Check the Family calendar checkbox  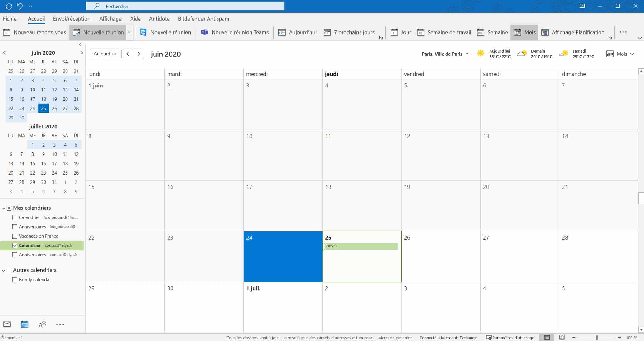pos(15,280)
